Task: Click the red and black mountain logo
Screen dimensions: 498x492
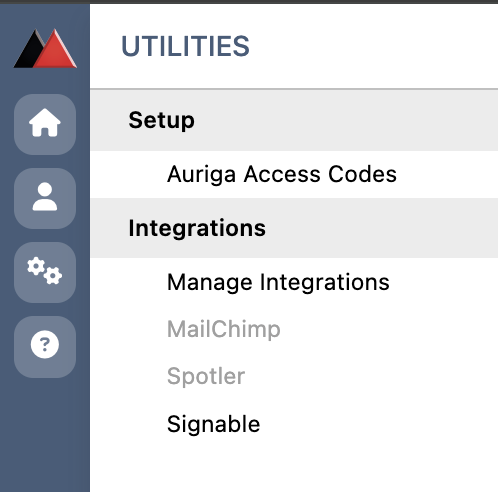Action: 45,49
